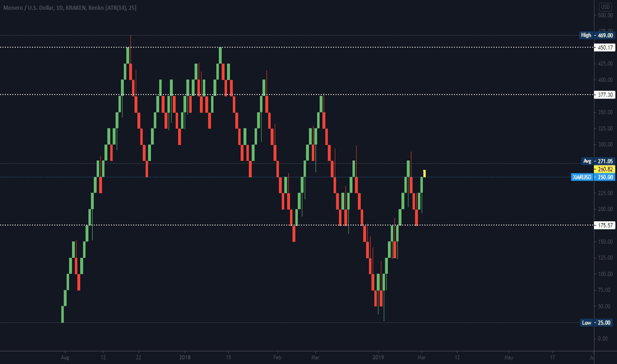Select the High 469.00 price label
Viewport: 617px width, 364px height.
597,36
